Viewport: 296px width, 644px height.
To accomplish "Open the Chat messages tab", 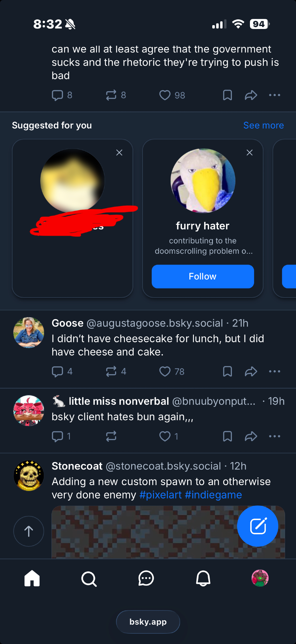I will click(146, 579).
